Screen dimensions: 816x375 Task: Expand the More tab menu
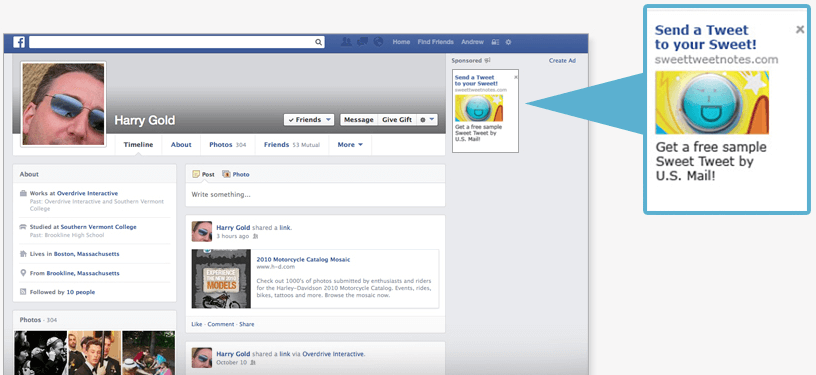350,145
